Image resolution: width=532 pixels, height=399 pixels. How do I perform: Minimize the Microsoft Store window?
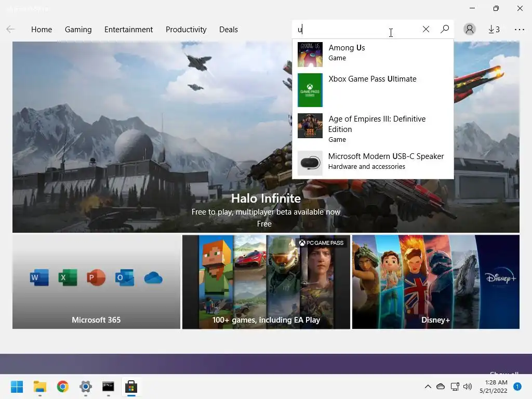(x=472, y=8)
